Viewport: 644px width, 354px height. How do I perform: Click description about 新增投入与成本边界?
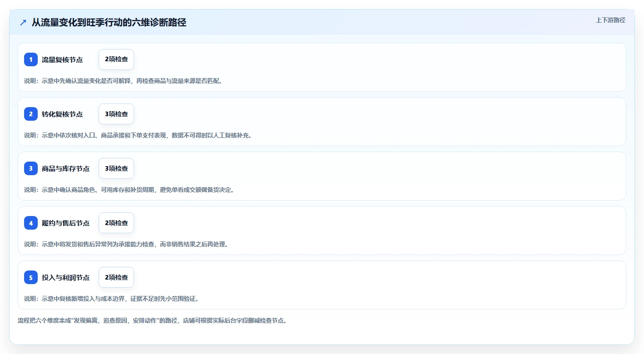click(x=111, y=299)
